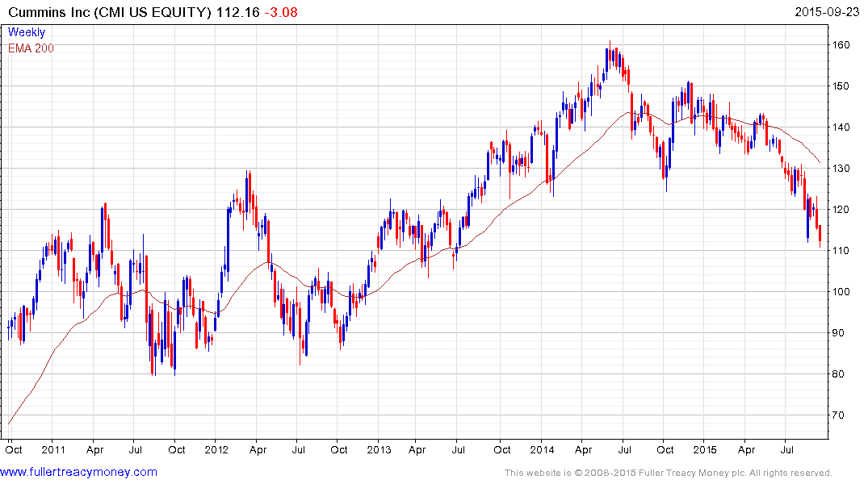The height and width of the screenshot is (484, 868).
Task: Click the 70 price axis label
Action: click(x=839, y=415)
